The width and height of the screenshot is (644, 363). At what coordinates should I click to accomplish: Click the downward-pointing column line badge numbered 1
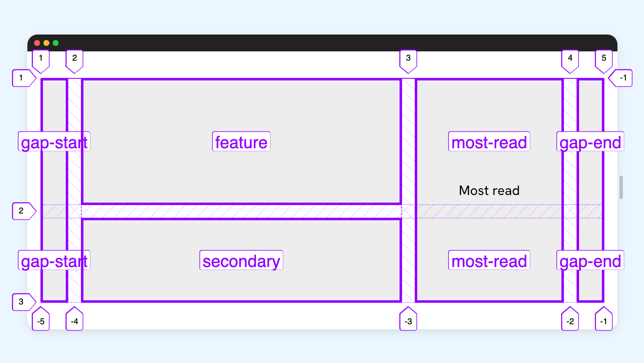(41, 59)
